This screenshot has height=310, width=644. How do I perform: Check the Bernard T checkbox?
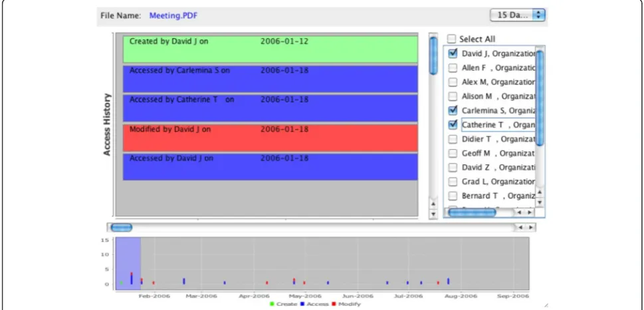[453, 196]
